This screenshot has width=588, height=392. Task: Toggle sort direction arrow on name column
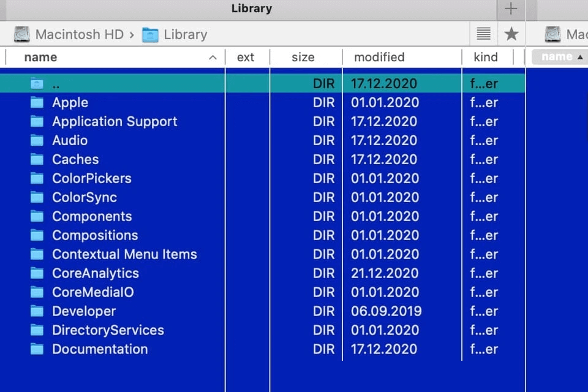tap(213, 58)
